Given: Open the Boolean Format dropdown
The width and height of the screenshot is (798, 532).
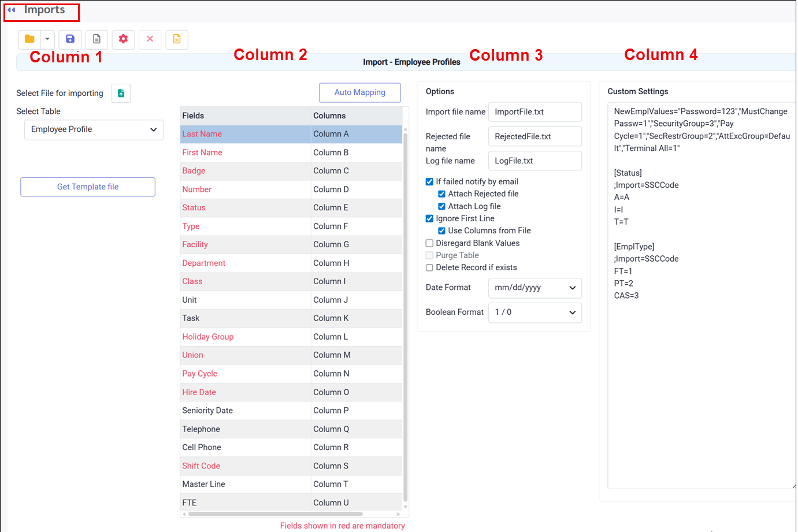Looking at the screenshot, I should point(535,312).
